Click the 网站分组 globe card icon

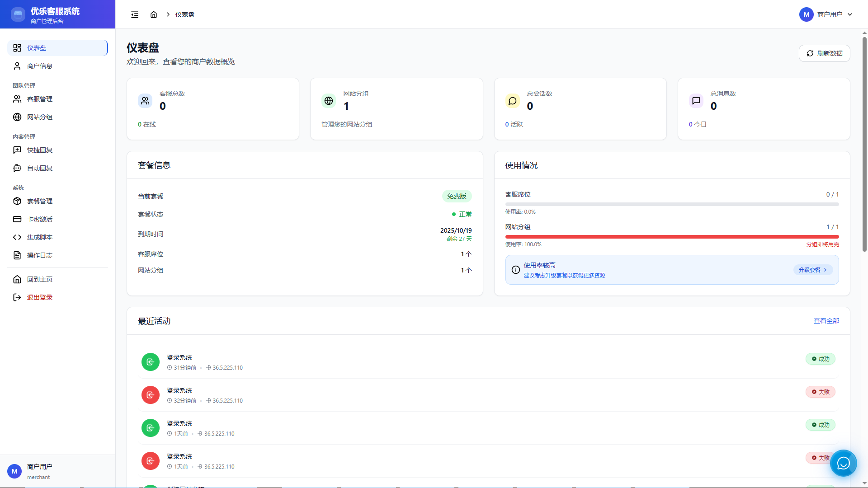pyautogui.click(x=329, y=101)
